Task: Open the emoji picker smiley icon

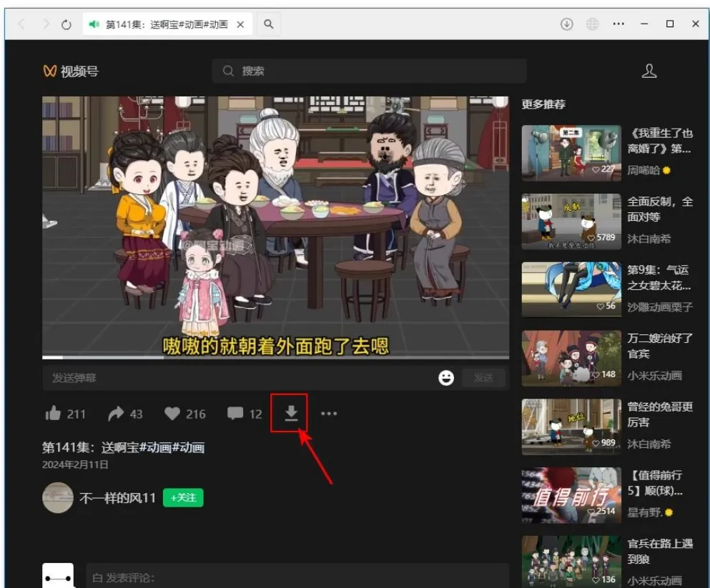Action: pyautogui.click(x=446, y=378)
